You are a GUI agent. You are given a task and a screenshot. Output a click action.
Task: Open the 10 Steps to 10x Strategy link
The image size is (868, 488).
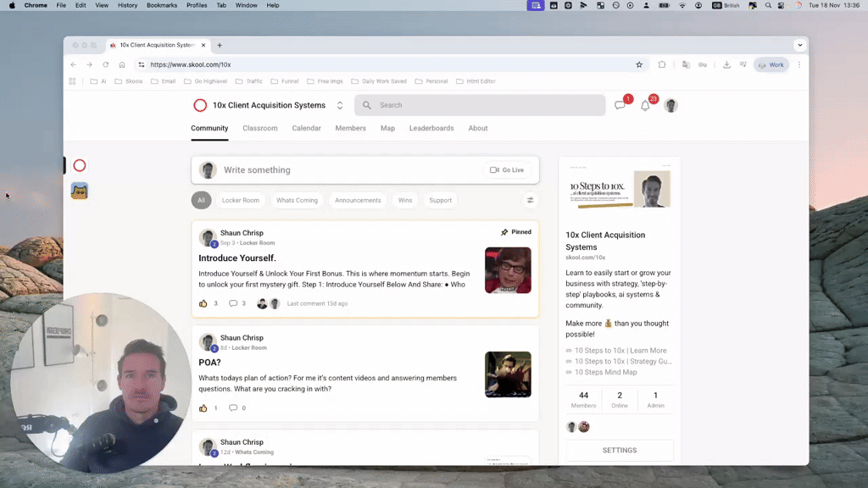click(623, 361)
